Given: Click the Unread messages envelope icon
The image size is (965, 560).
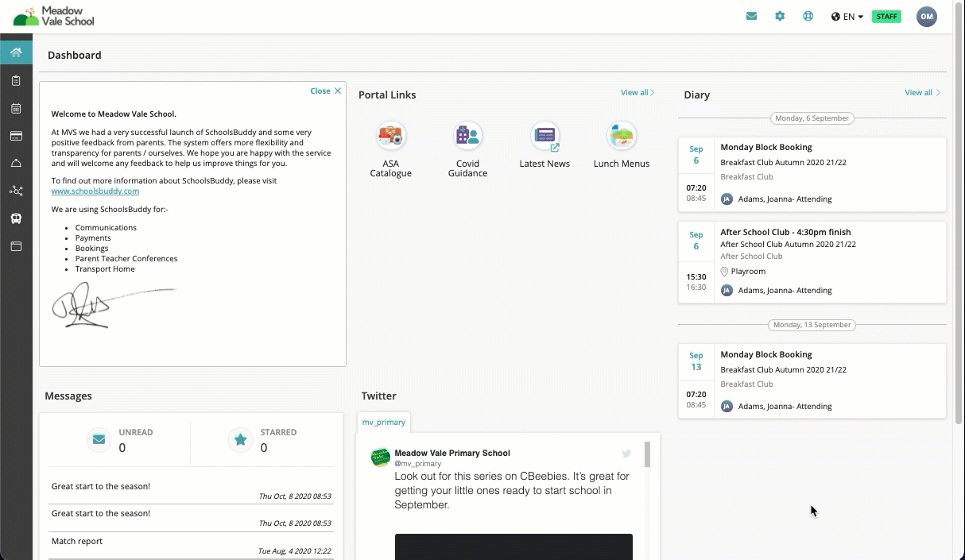Looking at the screenshot, I should (x=99, y=439).
